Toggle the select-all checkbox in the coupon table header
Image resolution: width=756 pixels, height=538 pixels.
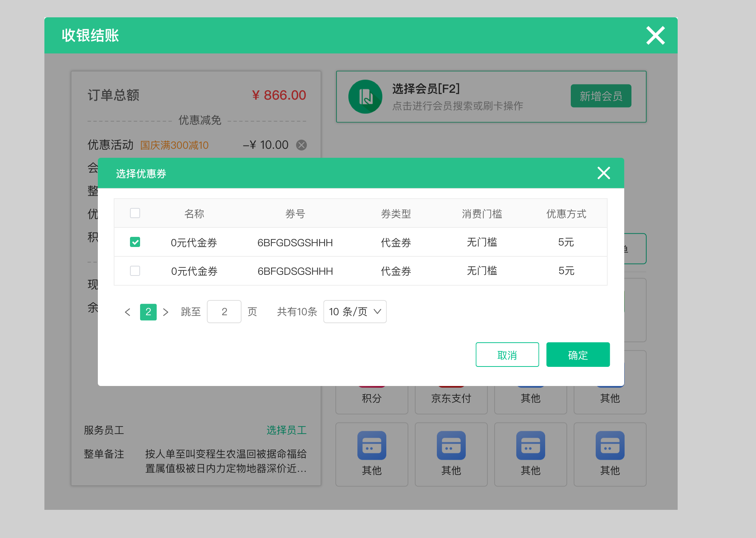click(135, 213)
